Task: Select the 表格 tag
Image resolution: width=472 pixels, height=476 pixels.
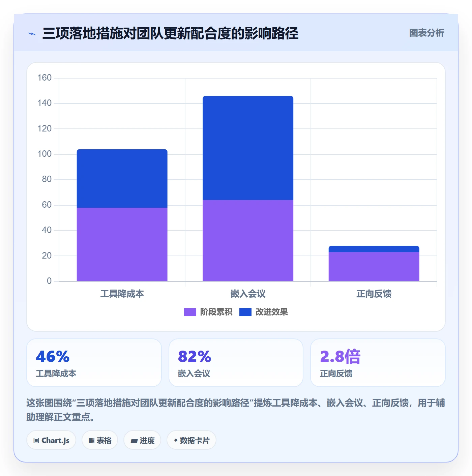Action: 100,440
